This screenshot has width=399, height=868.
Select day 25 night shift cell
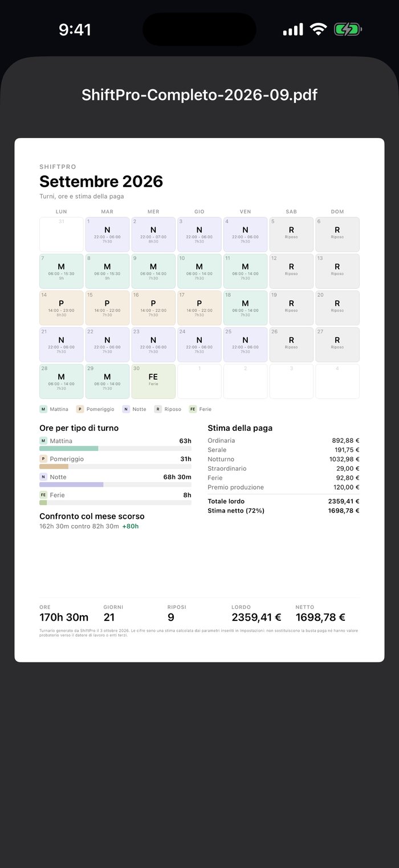pyautogui.click(x=245, y=345)
